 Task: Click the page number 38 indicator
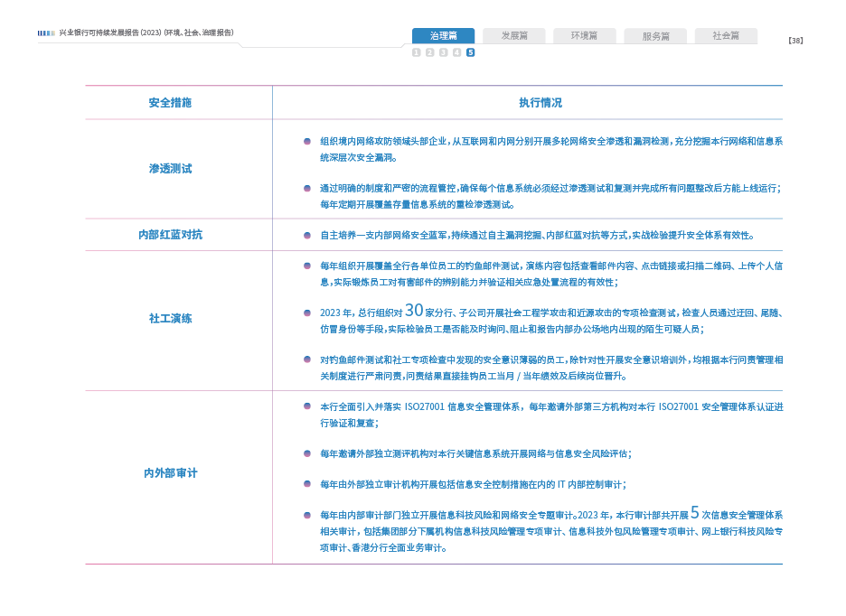[x=795, y=41]
